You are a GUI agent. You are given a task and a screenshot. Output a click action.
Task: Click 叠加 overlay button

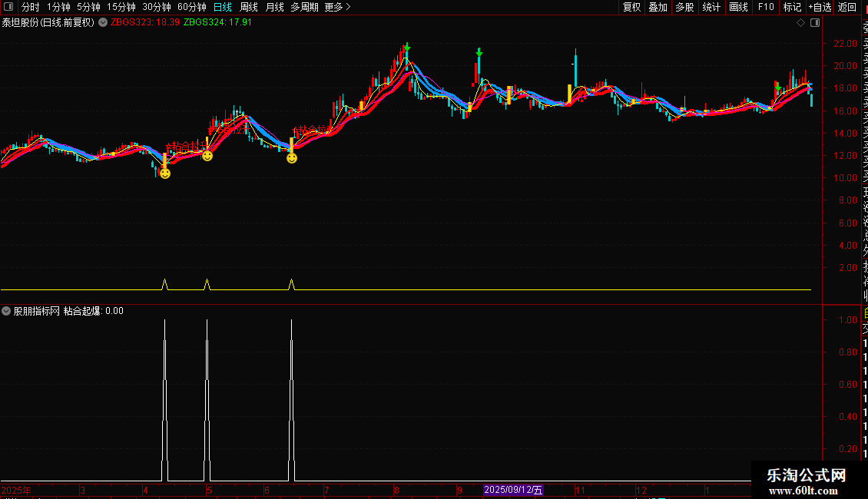(x=658, y=7)
